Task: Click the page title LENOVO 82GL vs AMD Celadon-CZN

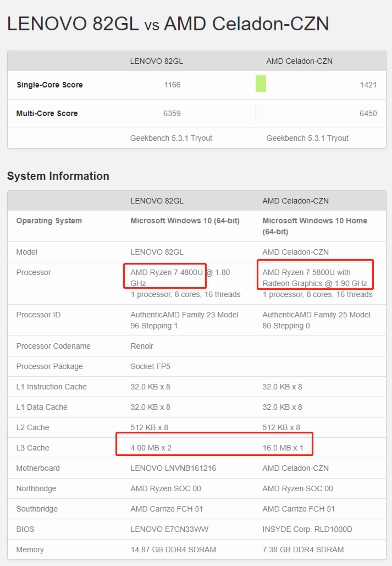Action: tap(168, 24)
